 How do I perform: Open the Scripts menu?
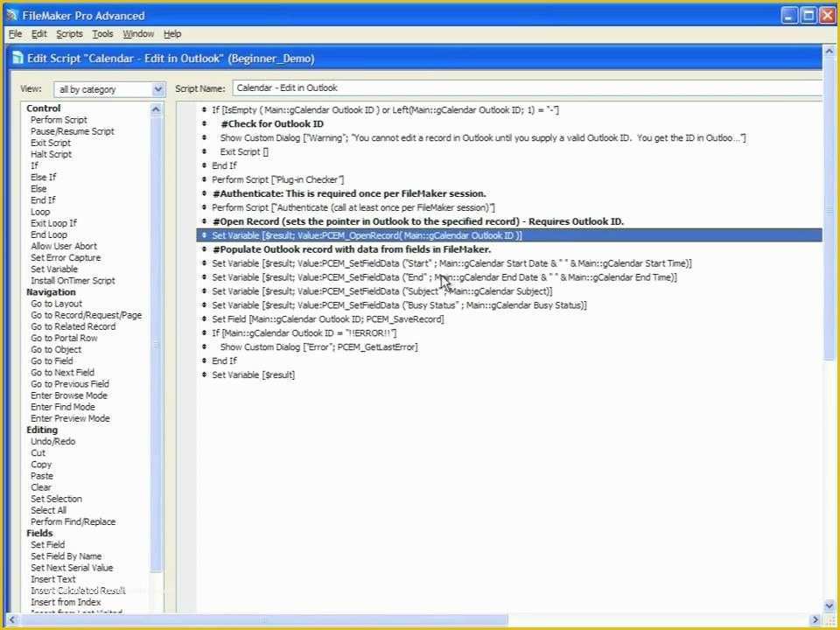point(69,34)
